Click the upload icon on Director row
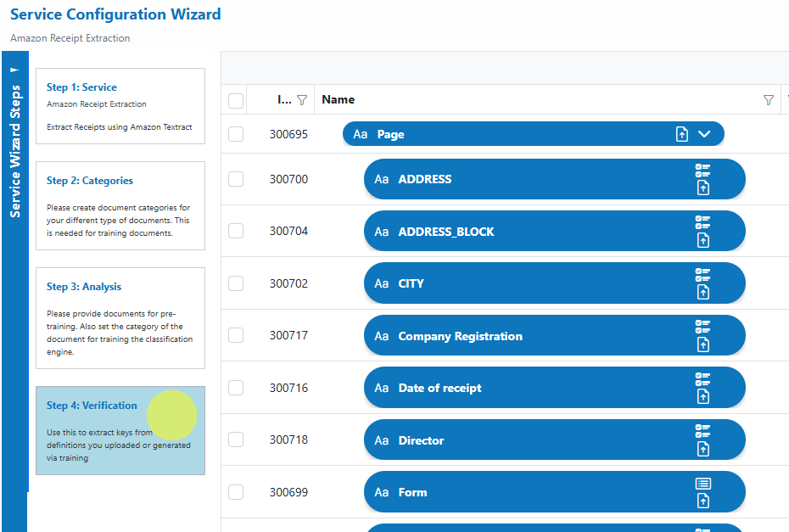 [703, 449]
